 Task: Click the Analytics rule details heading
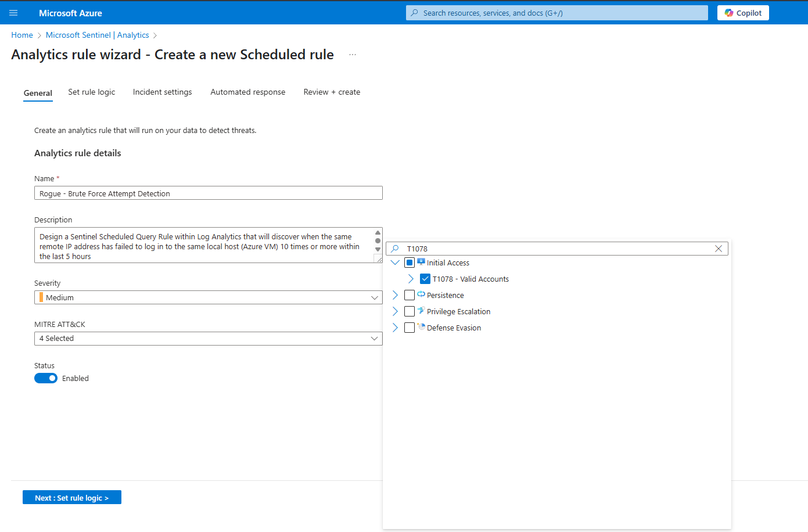click(x=78, y=153)
